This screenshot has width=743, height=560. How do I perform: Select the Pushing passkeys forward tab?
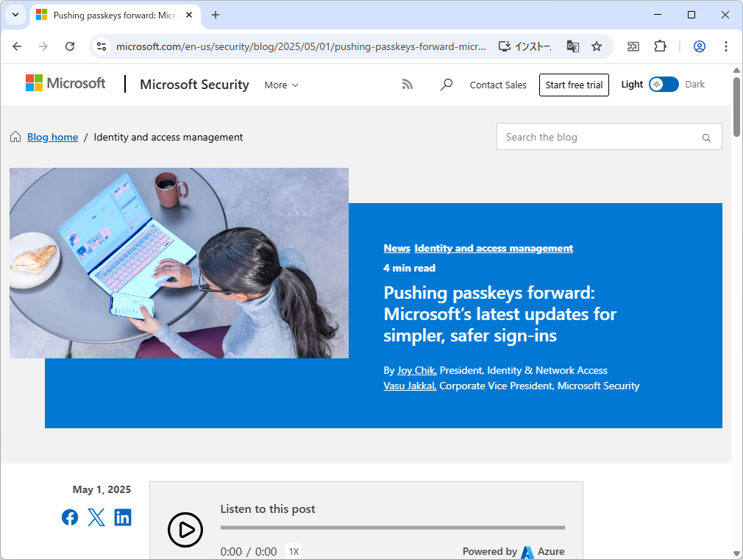tap(115, 15)
